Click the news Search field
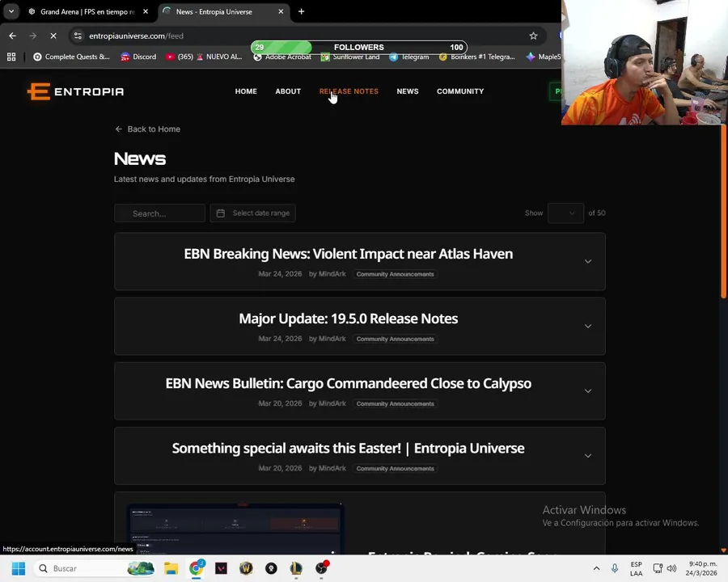728x582 pixels. pyautogui.click(x=159, y=213)
